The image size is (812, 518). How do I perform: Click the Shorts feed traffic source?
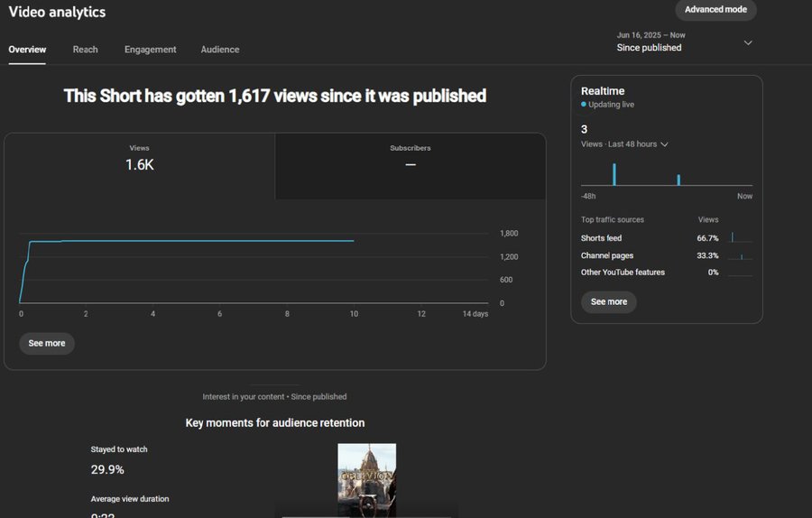601,238
